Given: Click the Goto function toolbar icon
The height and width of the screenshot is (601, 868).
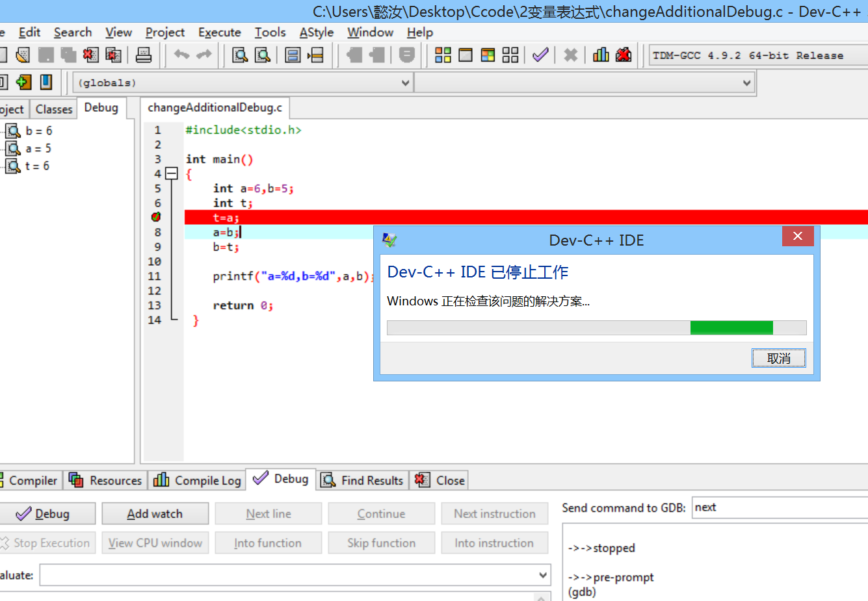Looking at the screenshot, I should coord(293,55).
